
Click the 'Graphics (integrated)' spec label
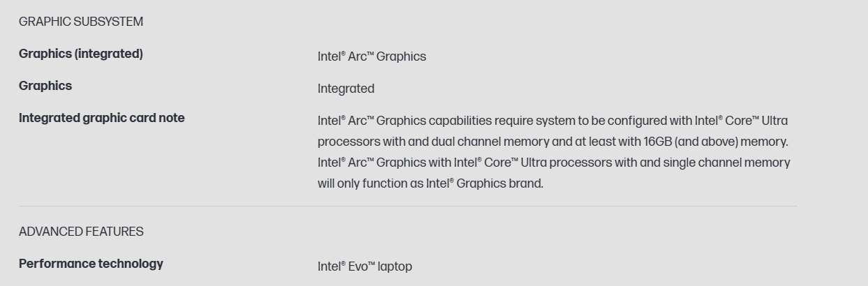coord(81,54)
